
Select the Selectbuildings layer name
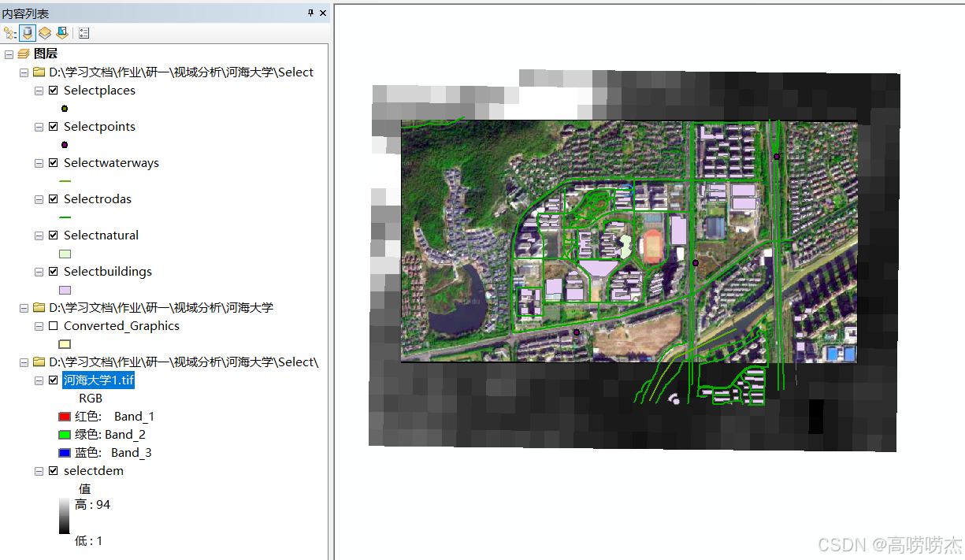click(107, 272)
